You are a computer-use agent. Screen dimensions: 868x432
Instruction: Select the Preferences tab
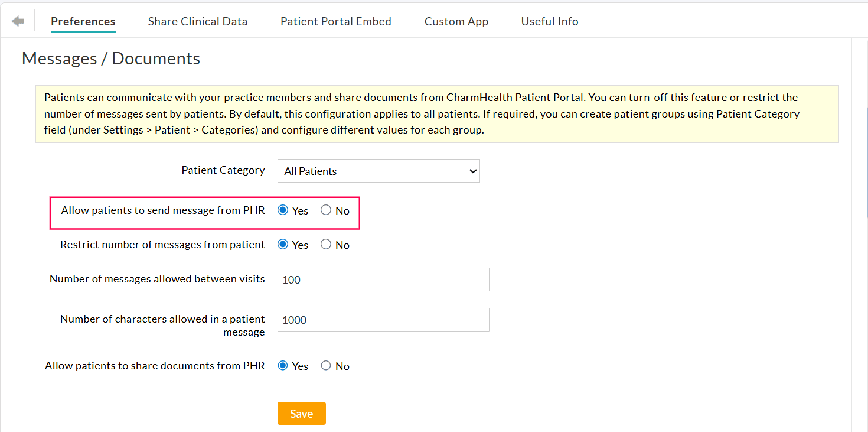[83, 21]
